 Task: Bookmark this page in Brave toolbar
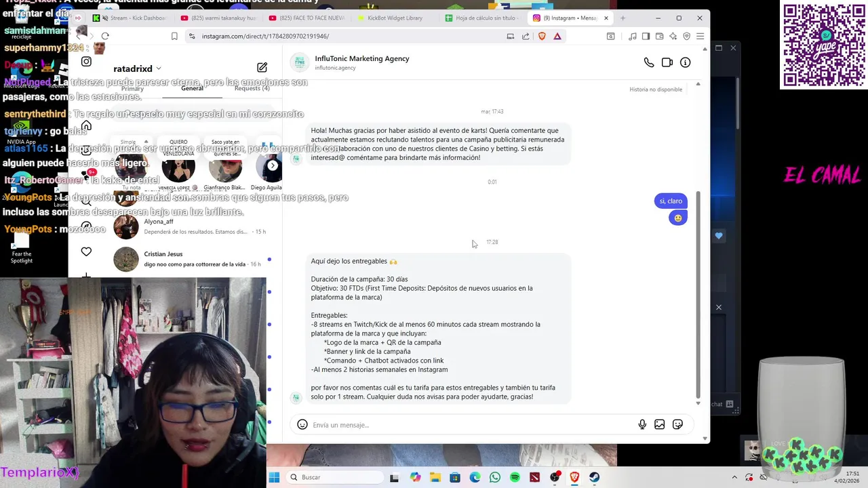tap(174, 36)
